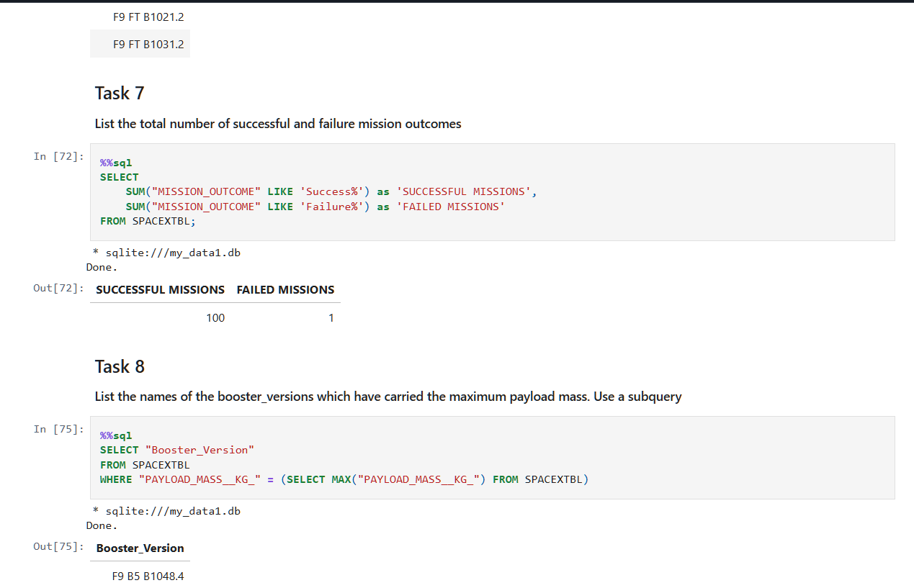914x588 pixels.
Task: Click the 'Task 8' heading
Action: 120,366
